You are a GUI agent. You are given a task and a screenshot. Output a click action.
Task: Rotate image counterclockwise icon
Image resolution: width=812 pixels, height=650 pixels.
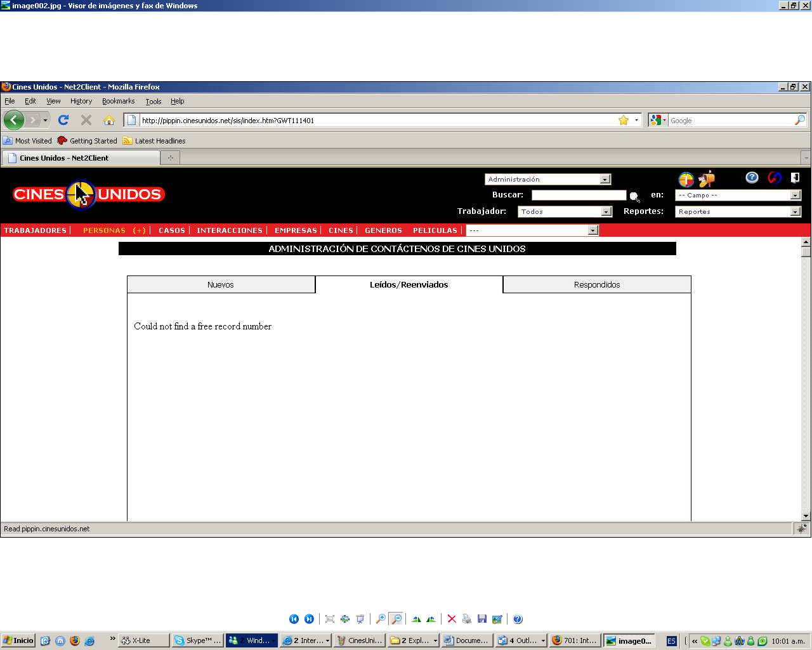click(x=431, y=619)
